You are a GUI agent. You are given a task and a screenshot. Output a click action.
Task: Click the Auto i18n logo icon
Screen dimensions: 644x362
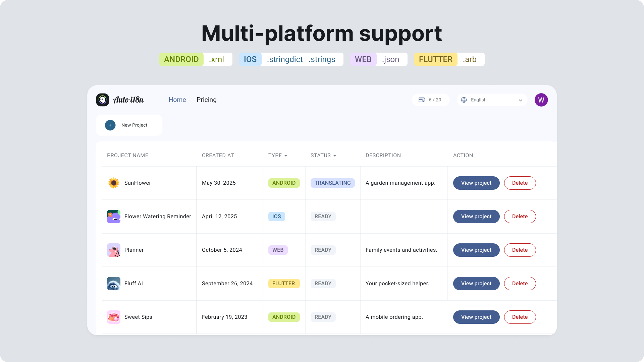[x=103, y=100]
